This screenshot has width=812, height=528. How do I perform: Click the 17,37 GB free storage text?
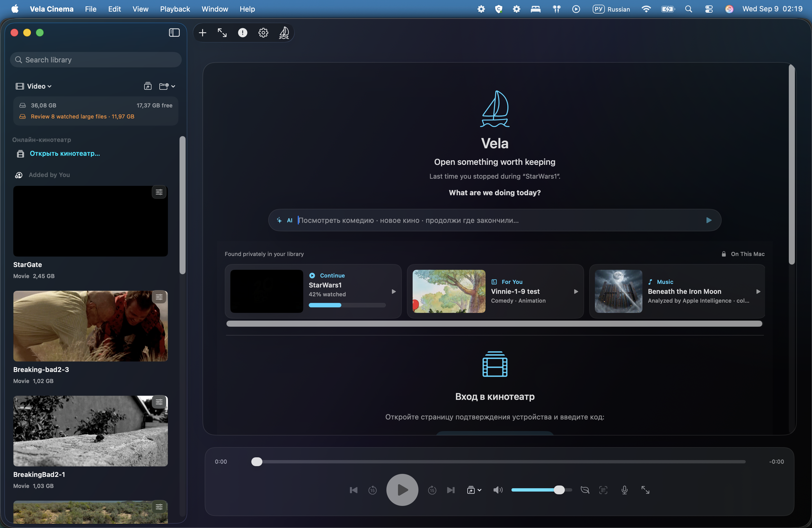(155, 105)
